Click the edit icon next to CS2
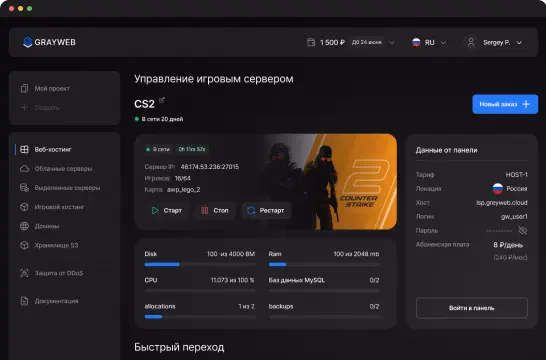This screenshot has width=546, height=360. point(162,100)
